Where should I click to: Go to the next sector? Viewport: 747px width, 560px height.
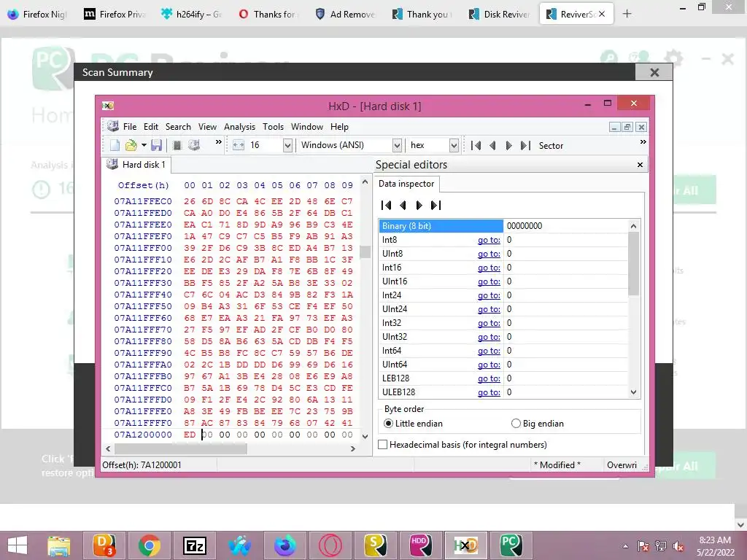click(x=508, y=146)
